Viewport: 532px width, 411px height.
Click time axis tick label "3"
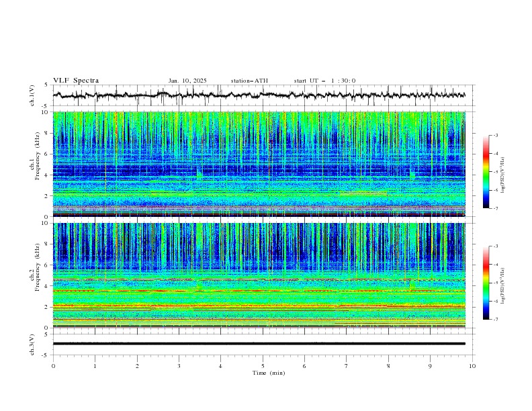[179, 366]
